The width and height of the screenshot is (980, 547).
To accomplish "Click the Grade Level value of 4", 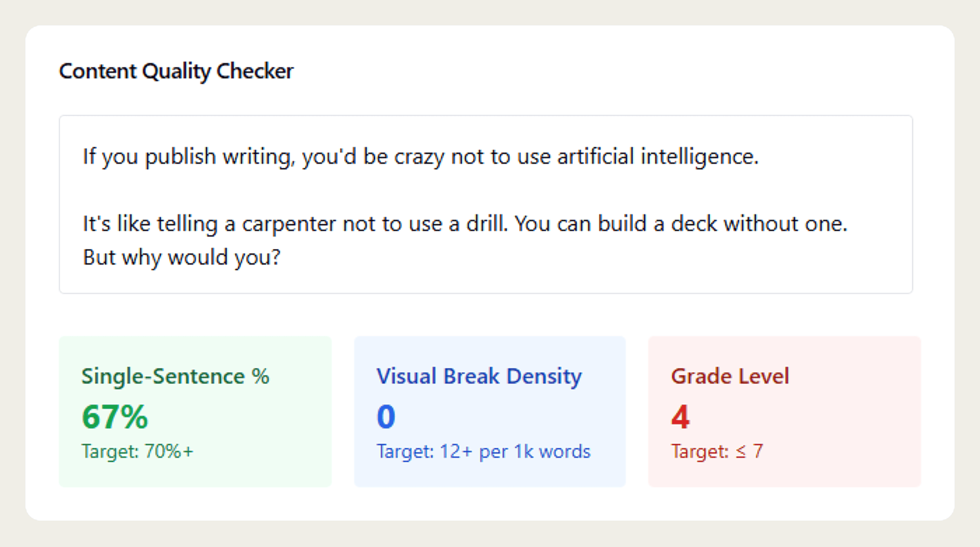I will 681,416.
